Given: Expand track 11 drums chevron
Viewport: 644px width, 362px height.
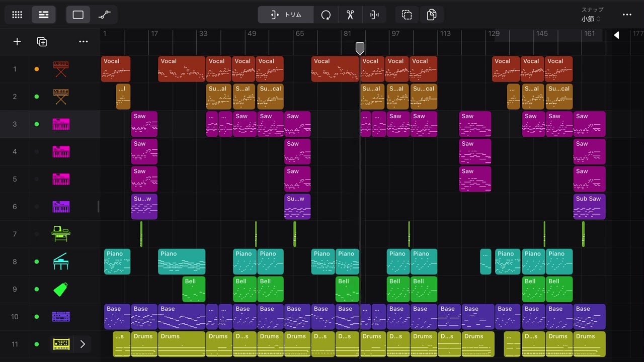Looking at the screenshot, I should tap(83, 344).
